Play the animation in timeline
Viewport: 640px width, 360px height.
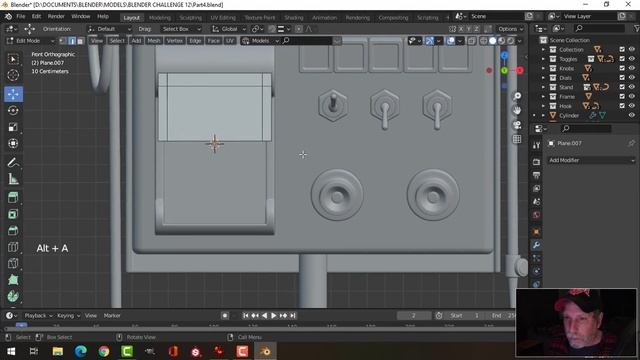pos(273,316)
